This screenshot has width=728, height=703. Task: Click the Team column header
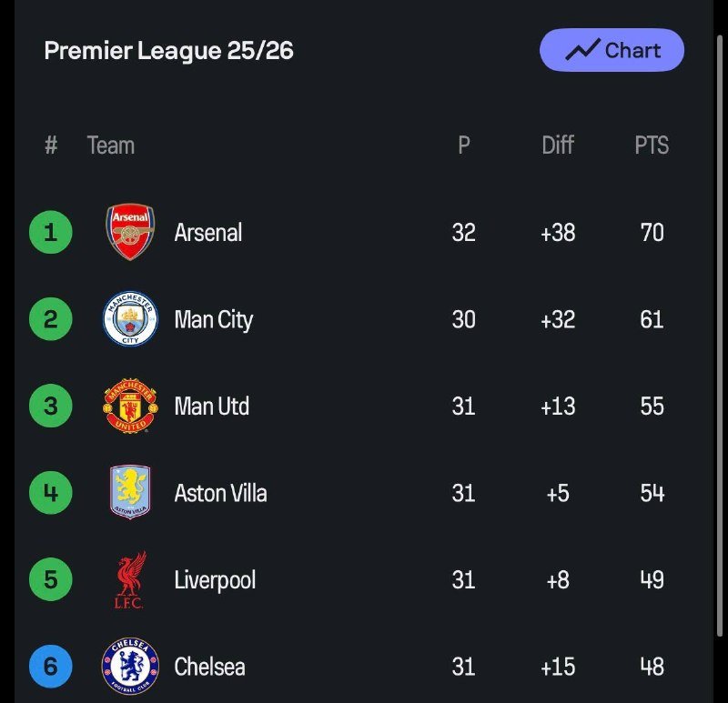tap(111, 146)
